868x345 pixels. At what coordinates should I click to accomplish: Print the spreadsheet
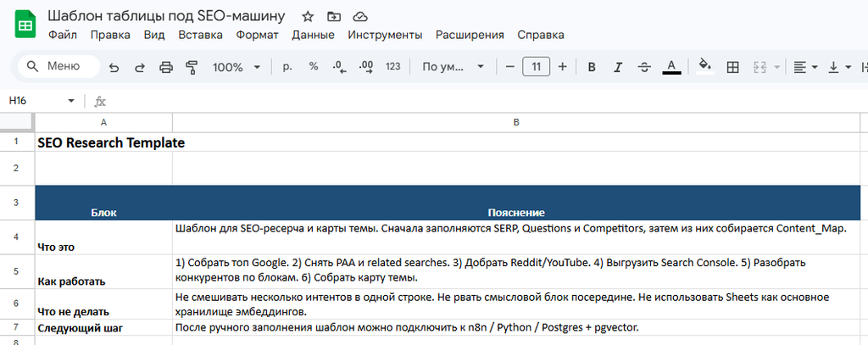pos(166,68)
